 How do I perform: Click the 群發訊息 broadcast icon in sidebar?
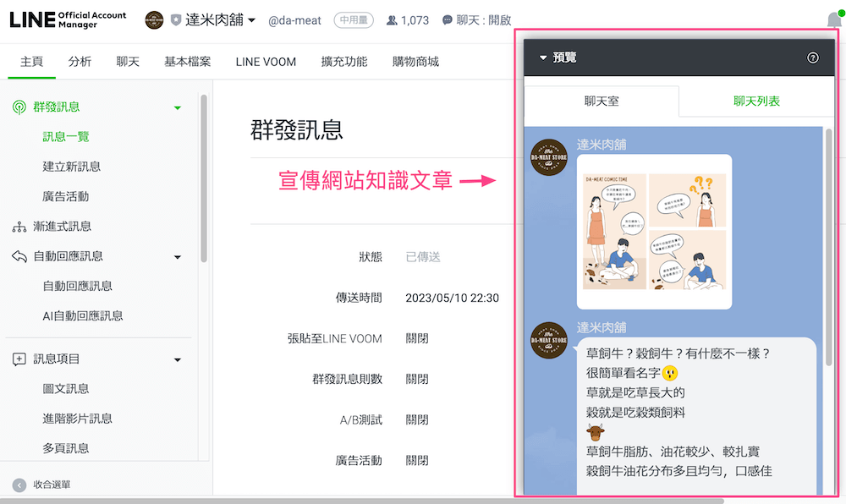[x=19, y=107]
